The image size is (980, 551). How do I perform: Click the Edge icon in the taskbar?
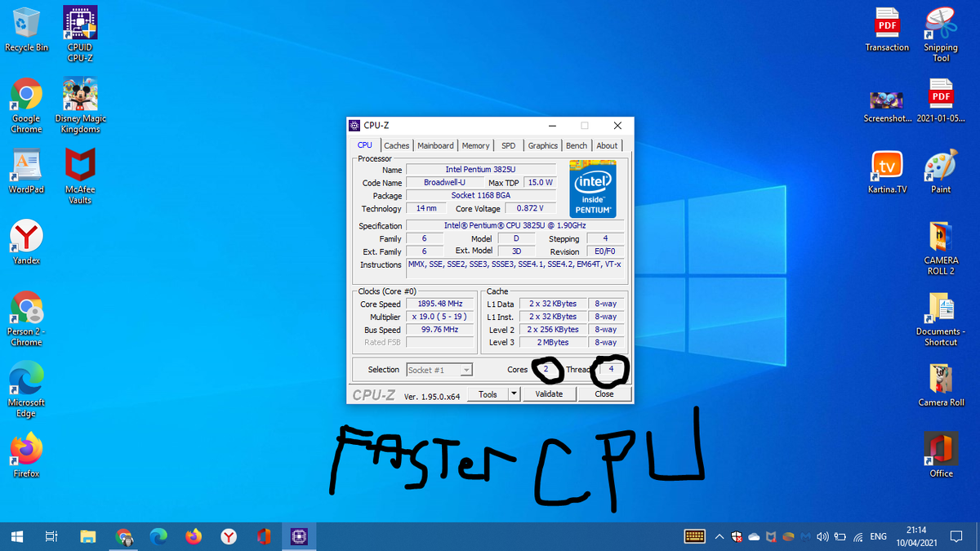coord(158,536)
